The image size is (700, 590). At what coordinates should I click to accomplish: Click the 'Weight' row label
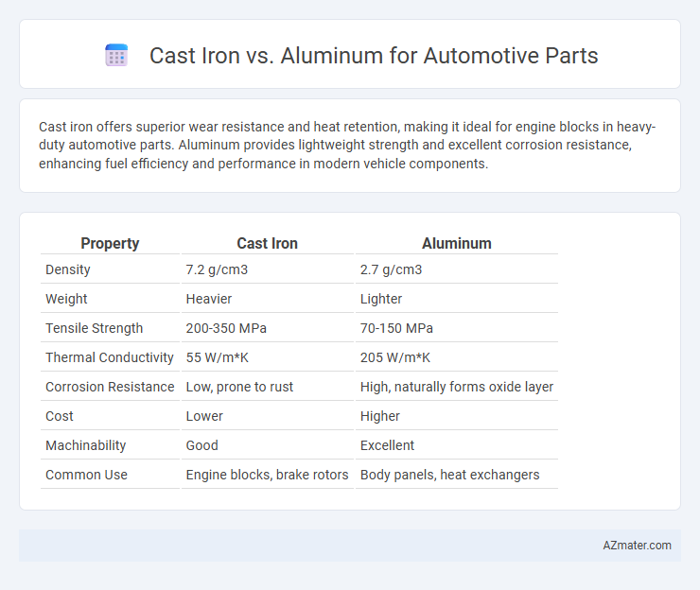(x=66, y=299)
